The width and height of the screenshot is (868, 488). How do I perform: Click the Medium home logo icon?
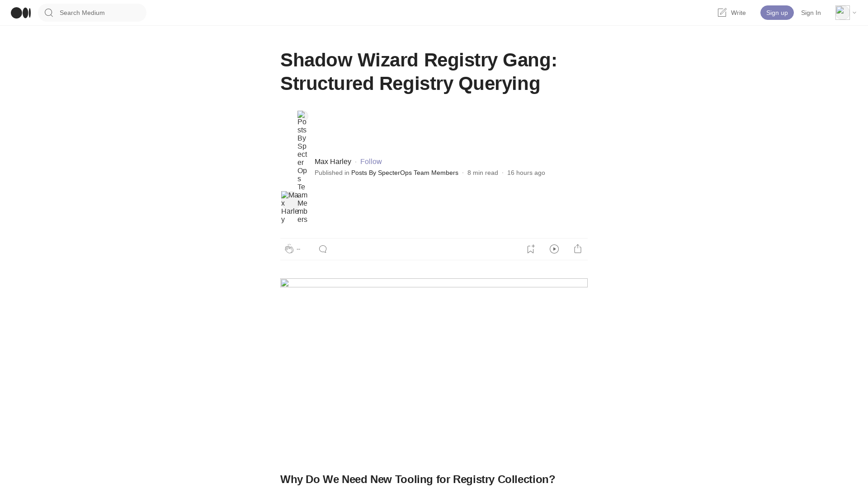click(x=20, y=13)
